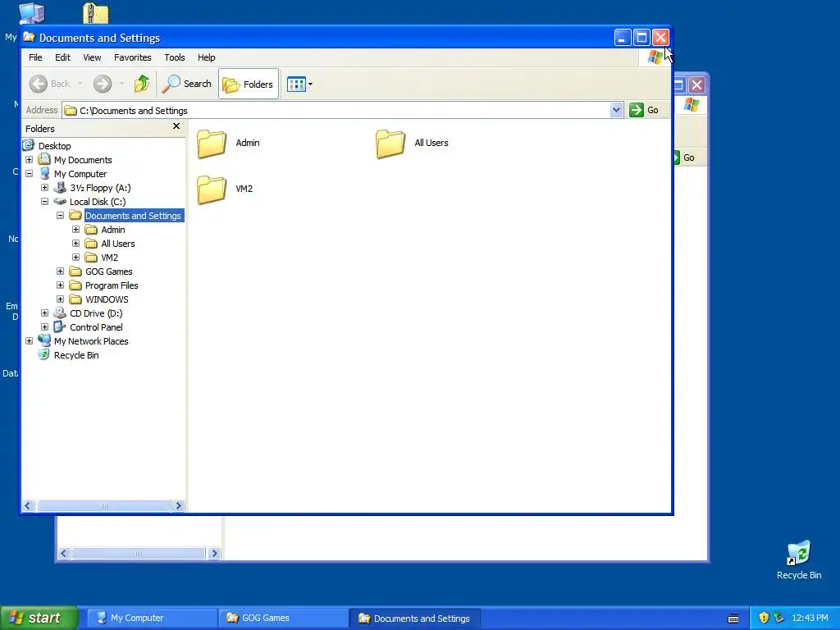Screen dimensions: 840x630
Task: Select GOG Games in folder tree
Action: click(109, 272)
